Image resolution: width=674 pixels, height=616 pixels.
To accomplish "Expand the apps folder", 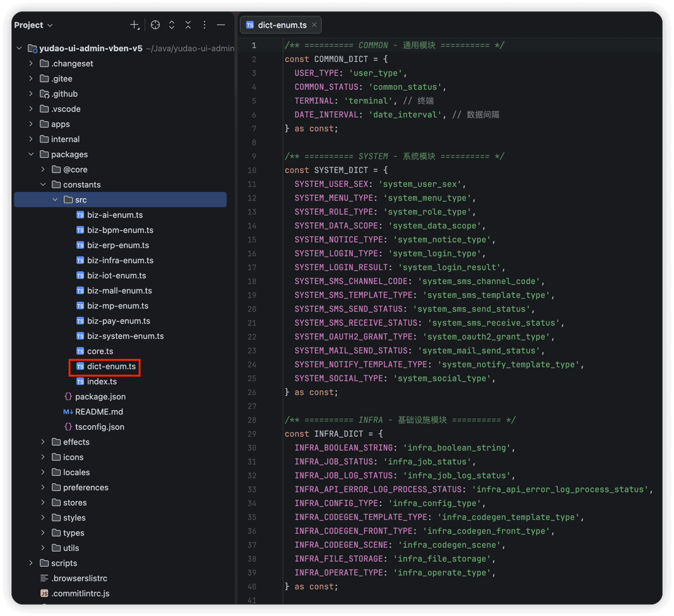I will (30, 124).
